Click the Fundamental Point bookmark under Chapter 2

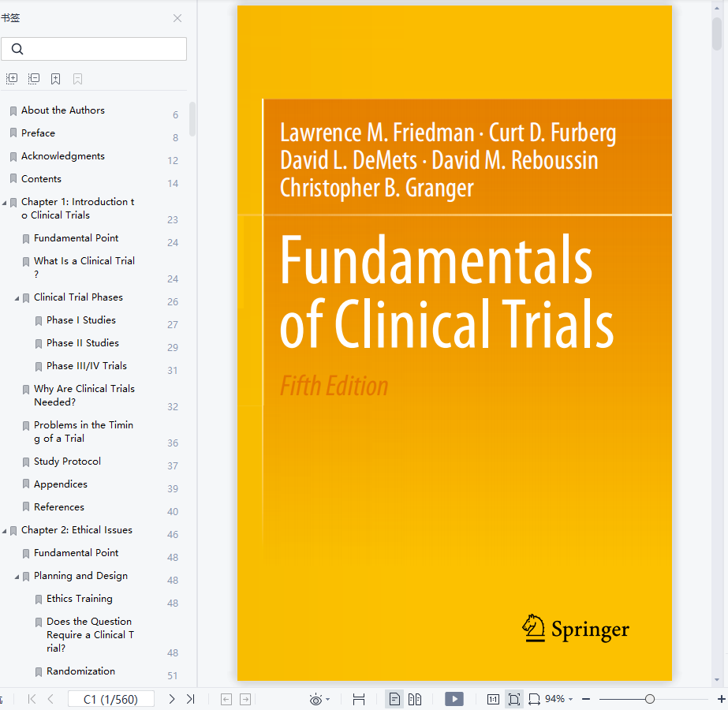77,552
